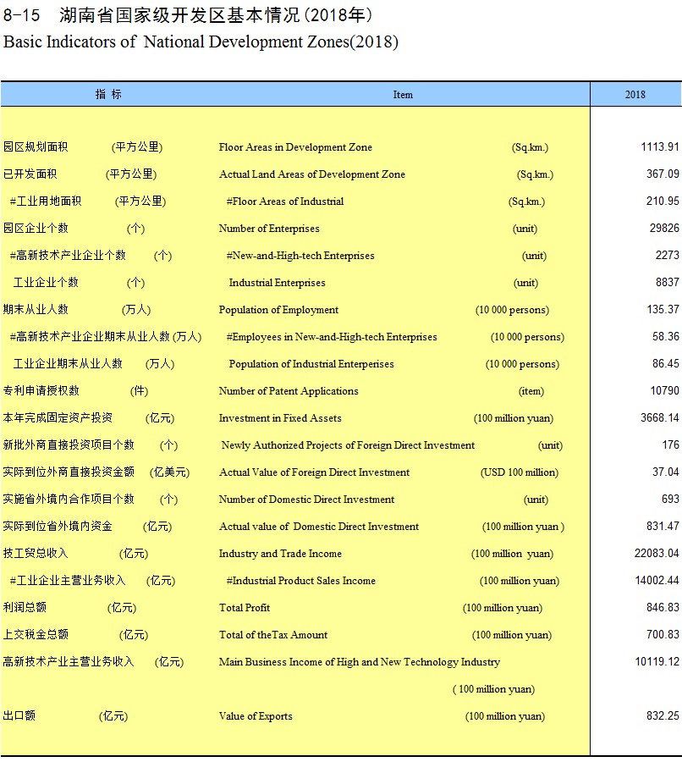Viewport: 682px width, 784px height.
Task: Select the value 135.37
Action: [x=663, y=309]
